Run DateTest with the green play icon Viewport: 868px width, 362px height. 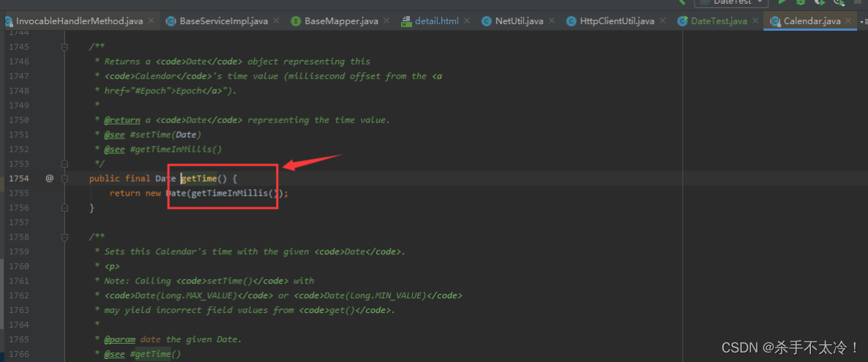pos(782,2)
